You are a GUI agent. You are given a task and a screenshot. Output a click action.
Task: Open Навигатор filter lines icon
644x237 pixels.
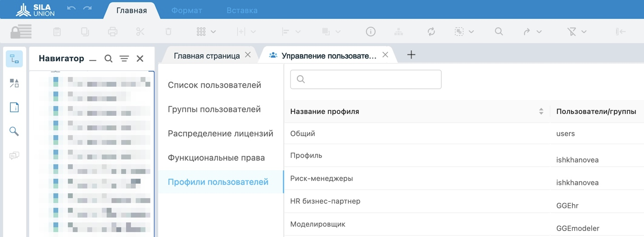[x=124, y=59]
